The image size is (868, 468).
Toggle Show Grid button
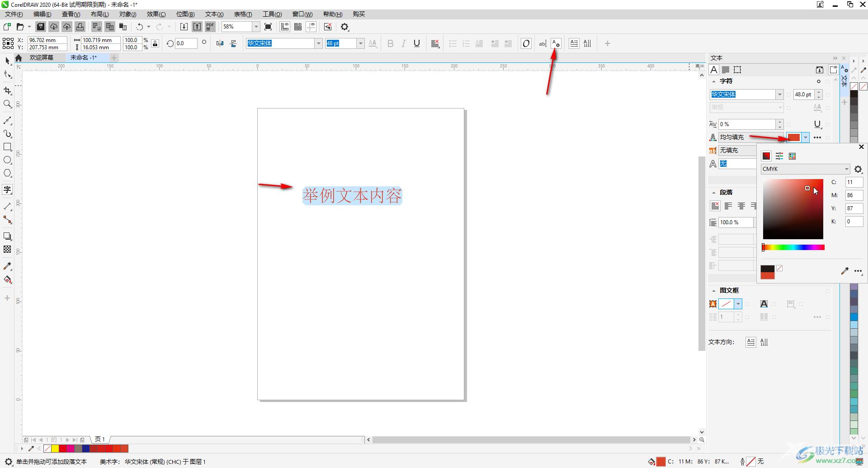pos(298,27)
